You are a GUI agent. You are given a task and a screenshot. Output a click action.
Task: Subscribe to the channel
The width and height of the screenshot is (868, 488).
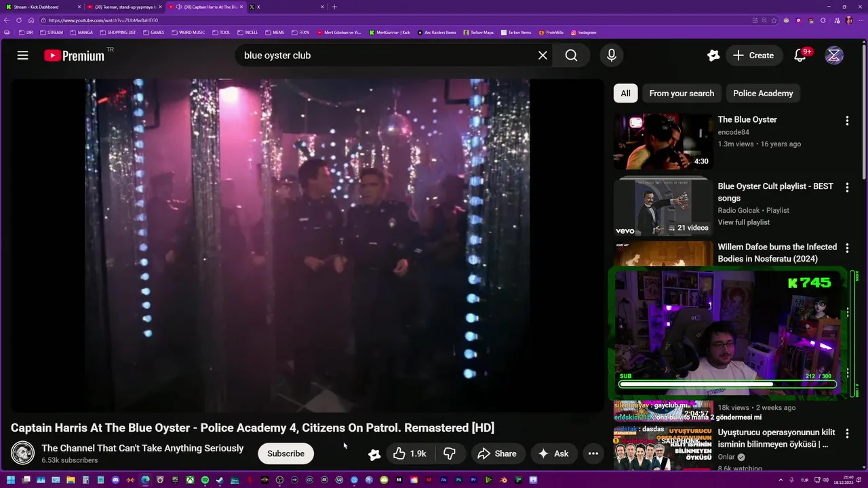coord(285,453)
